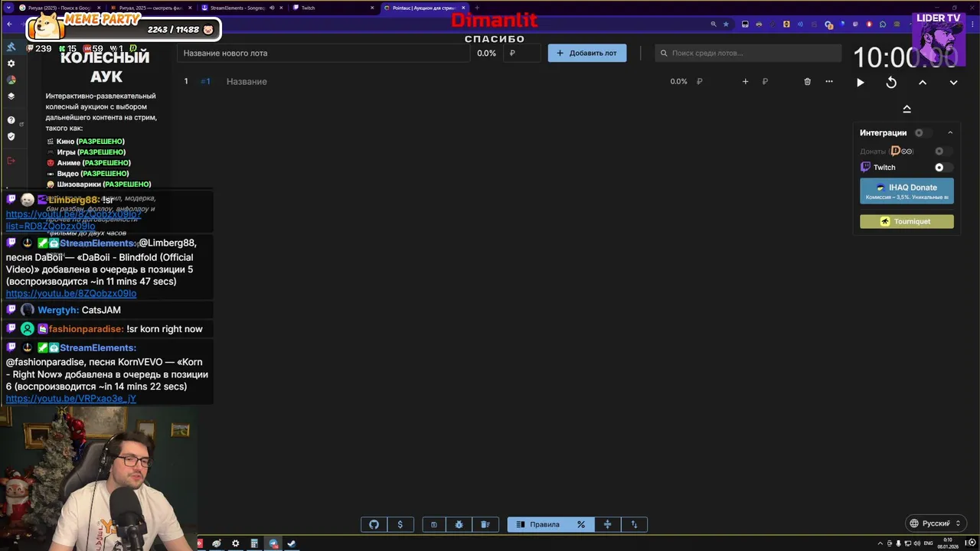
Task: Show hidden tray icons chevron
Action: pyautogui.click(x=881, y=543)
